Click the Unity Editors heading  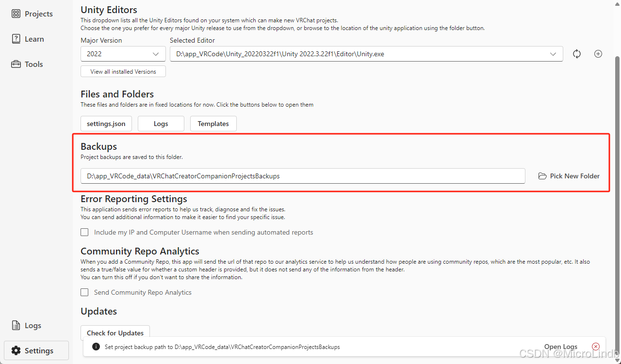click(x=109, y=10)
